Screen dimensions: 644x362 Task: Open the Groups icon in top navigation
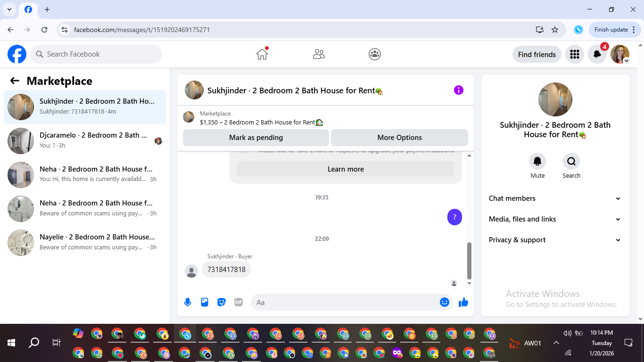(x=375, y=54)
